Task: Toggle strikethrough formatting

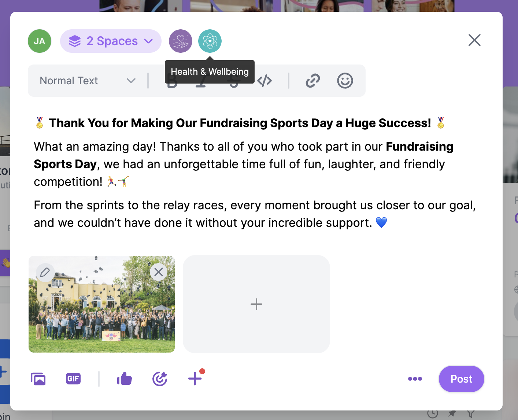Action: [x=234, y=81]
